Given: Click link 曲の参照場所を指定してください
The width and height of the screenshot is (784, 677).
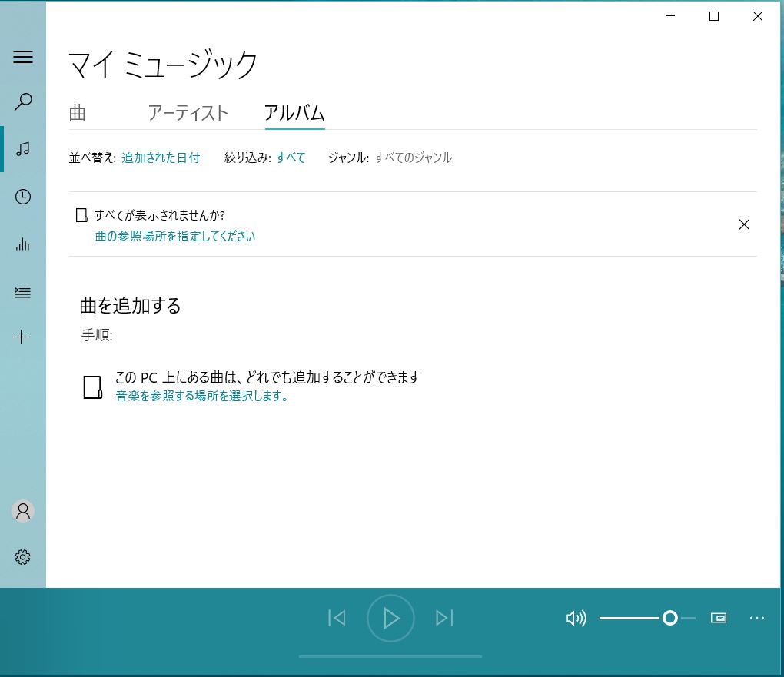Looking at the screenshot, I should [175, 236].
